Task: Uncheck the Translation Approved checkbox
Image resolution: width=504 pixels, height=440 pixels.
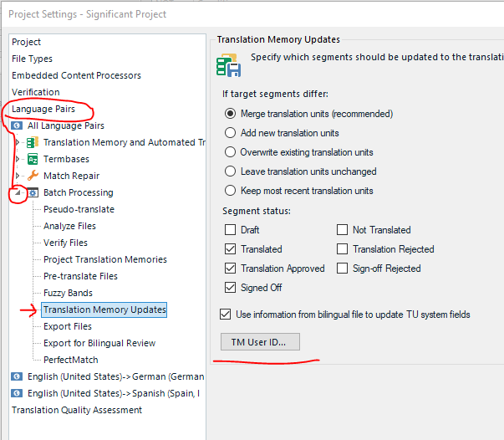Action: [x=230, y=269]
